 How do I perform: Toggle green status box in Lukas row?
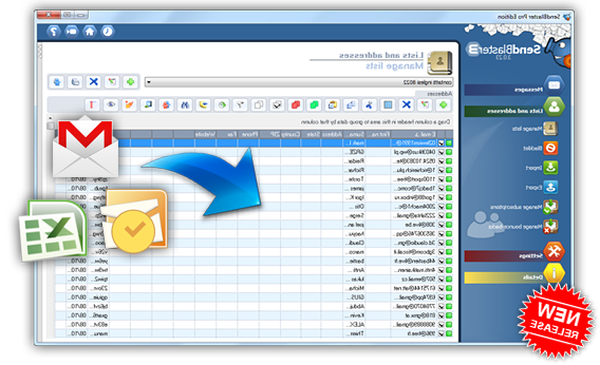click(x=449, y=279)
